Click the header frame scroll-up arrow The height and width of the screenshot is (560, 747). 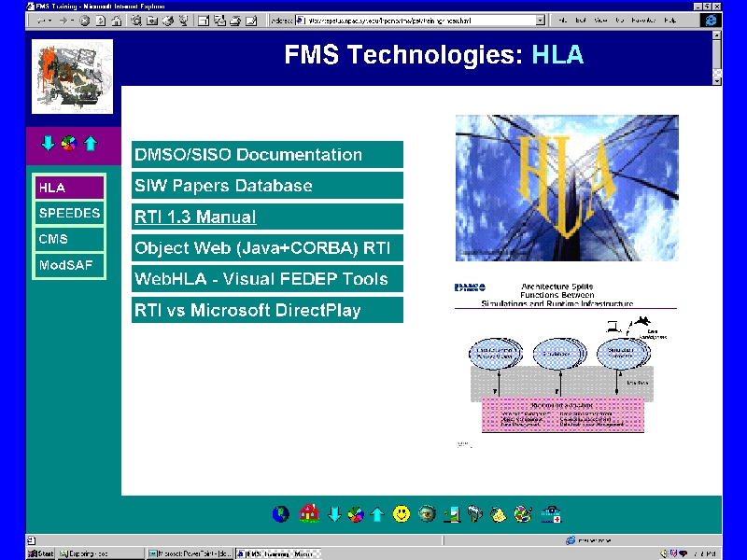[x=717, y=35]
